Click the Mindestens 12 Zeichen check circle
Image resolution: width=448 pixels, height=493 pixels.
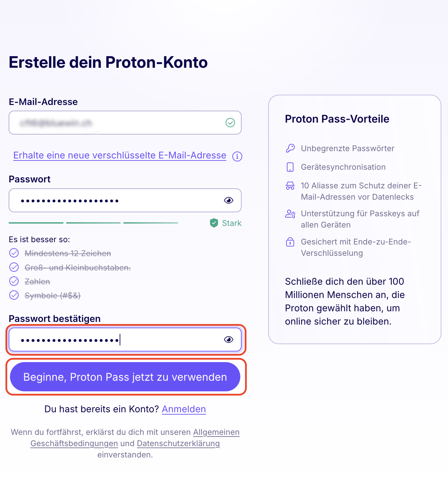[x=14, y=253]
